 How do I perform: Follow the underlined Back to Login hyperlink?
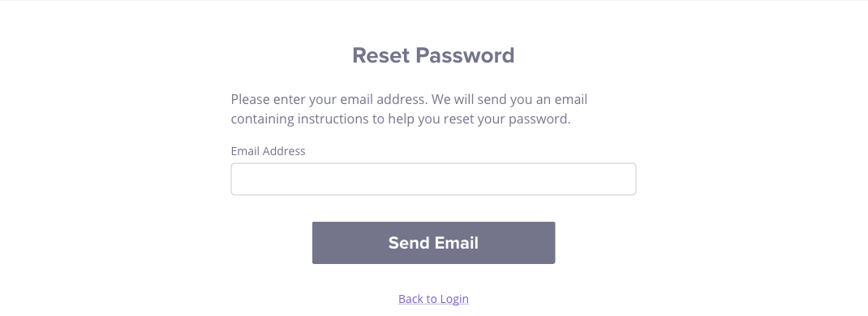click(433, 299)
